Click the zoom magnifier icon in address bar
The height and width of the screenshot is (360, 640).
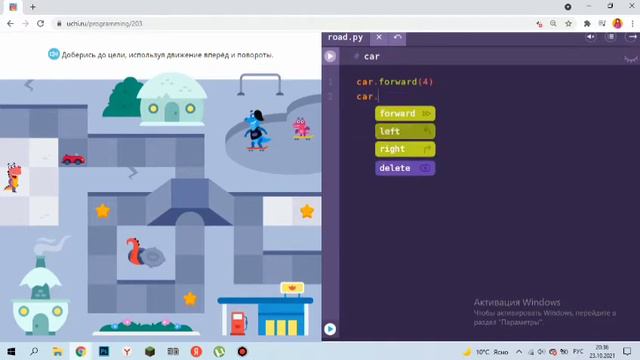click(x=553, y=24)
